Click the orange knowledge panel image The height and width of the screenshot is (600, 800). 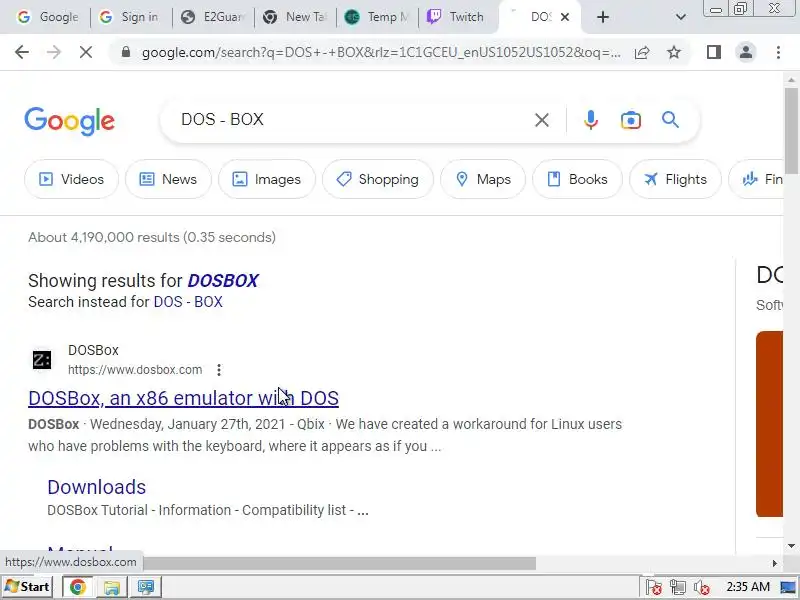click(769, 424)
